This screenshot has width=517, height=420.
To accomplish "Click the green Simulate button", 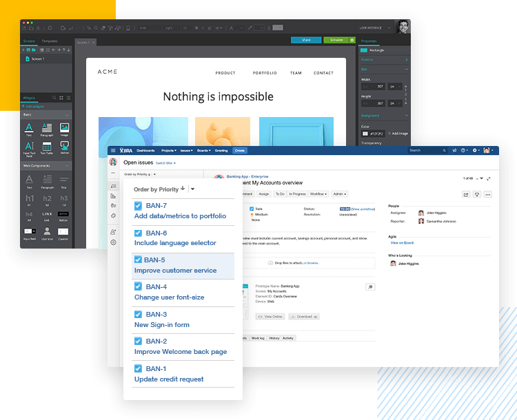I will point(336,40).
